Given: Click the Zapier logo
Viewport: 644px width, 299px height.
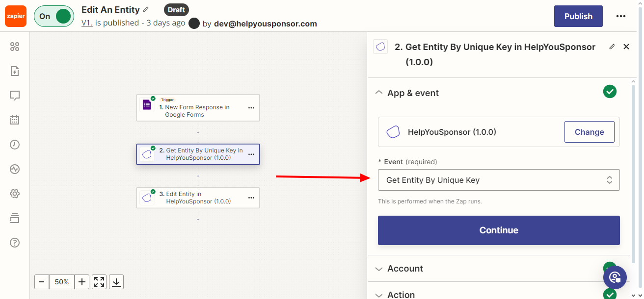Looking at the screenshot, I should [16, 16].
